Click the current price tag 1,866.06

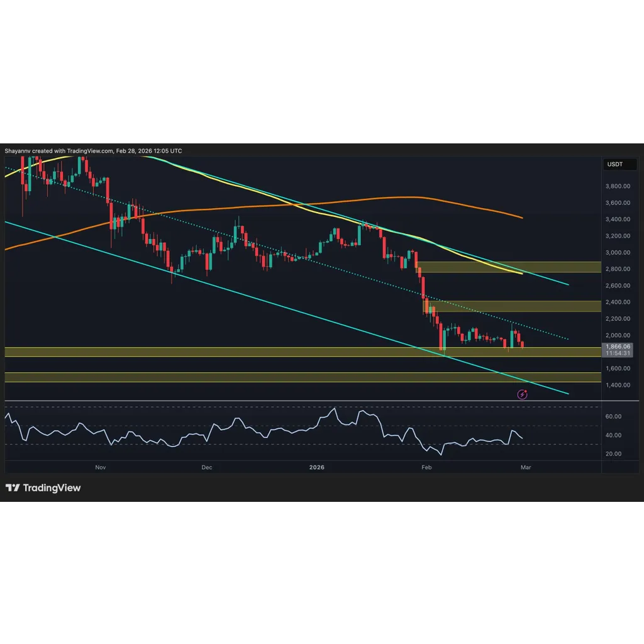[618, 347]
